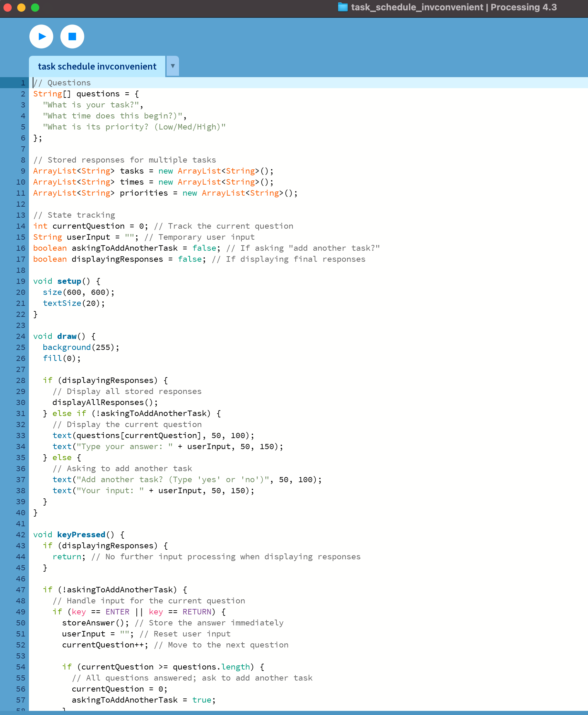
Task: Click the '// Stored responses for multiple tasks' comment
Action: coord(125,160)
